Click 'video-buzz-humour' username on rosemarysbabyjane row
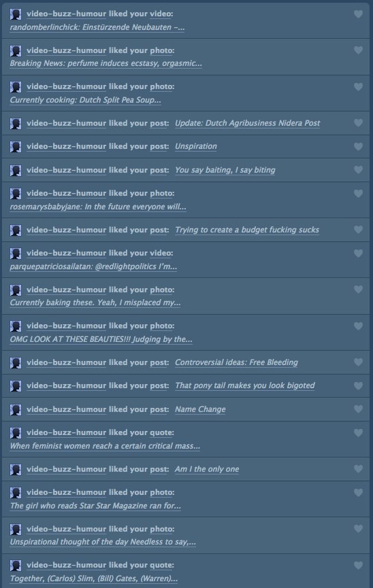 click(x=67, y=193)
